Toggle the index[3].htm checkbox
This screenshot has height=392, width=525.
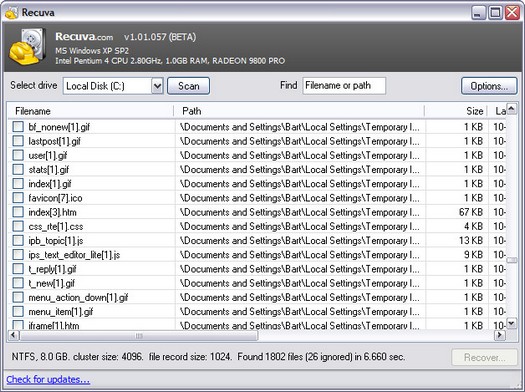18,212
